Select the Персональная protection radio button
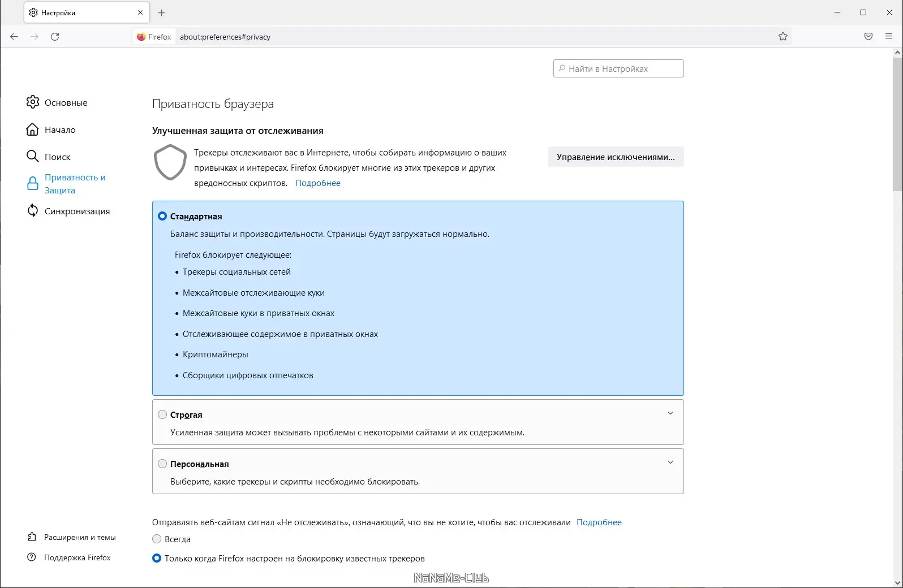The image size is (903, 588). 162,464
